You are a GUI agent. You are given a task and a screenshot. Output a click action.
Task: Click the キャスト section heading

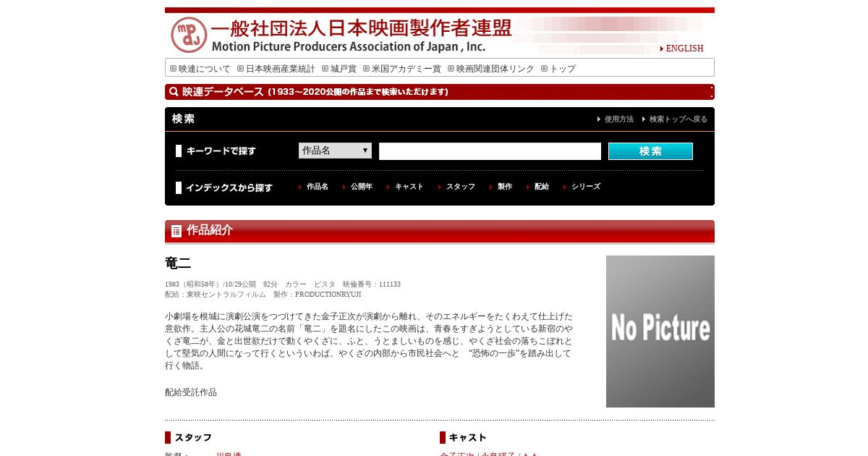(x=468, y=437)
